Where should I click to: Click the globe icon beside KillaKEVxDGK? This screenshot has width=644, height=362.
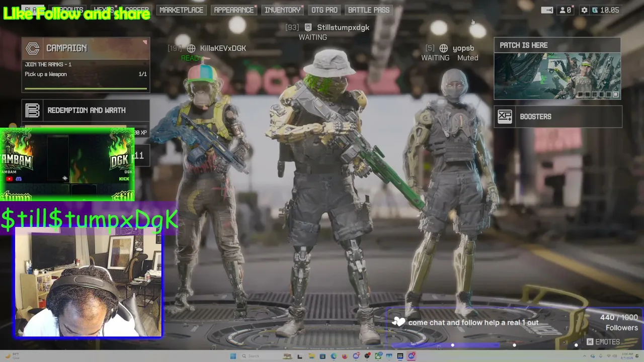(191, 48)
